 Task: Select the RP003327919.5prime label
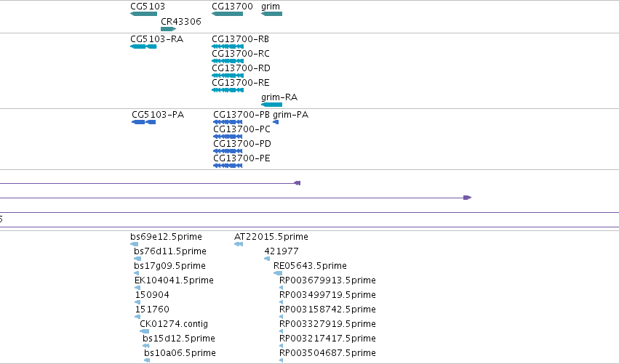pyautogui.click(x=327, y=324)
